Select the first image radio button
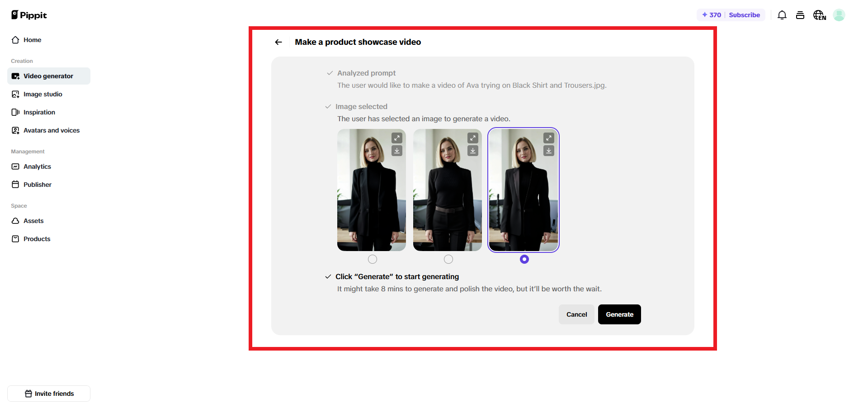Viewport: 868px width, 413px height. coord(373,259)
